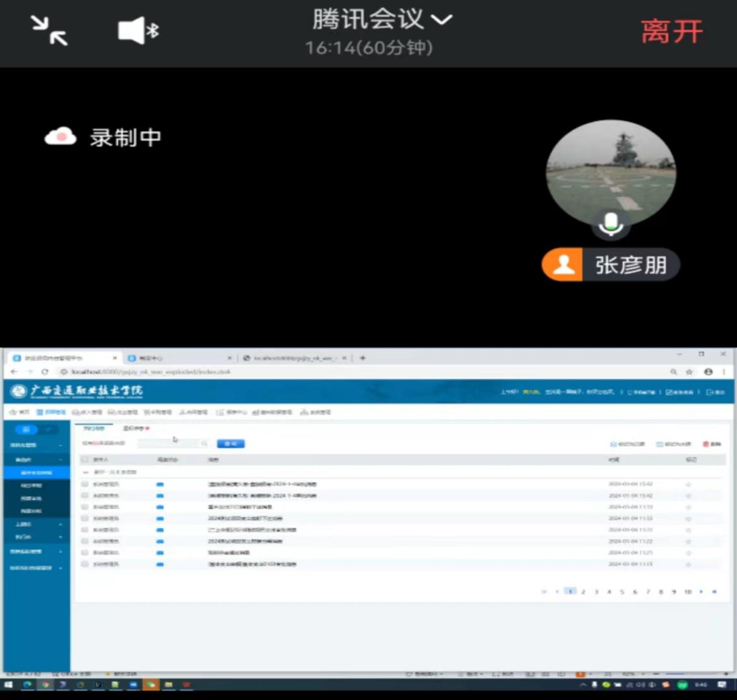Click the red trash delete icon
The image size is (737, 700).
coord(706,444)
